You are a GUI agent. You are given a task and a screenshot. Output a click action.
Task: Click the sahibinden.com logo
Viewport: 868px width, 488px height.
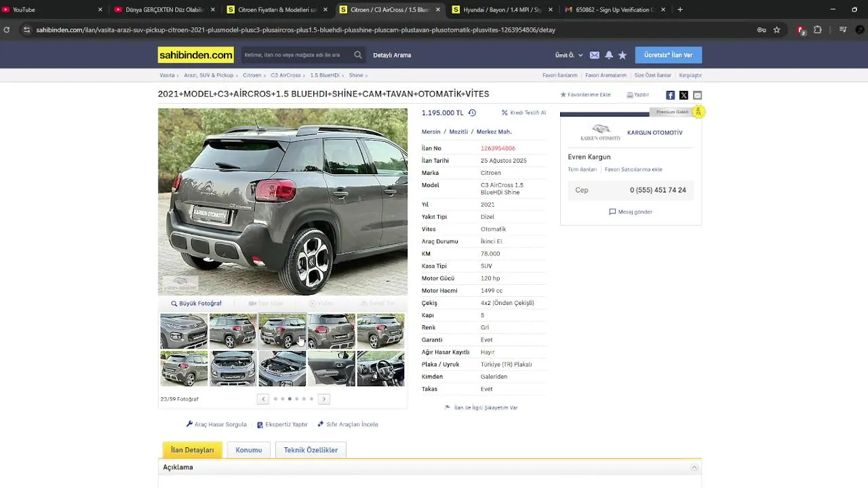[x=196, y=55]
